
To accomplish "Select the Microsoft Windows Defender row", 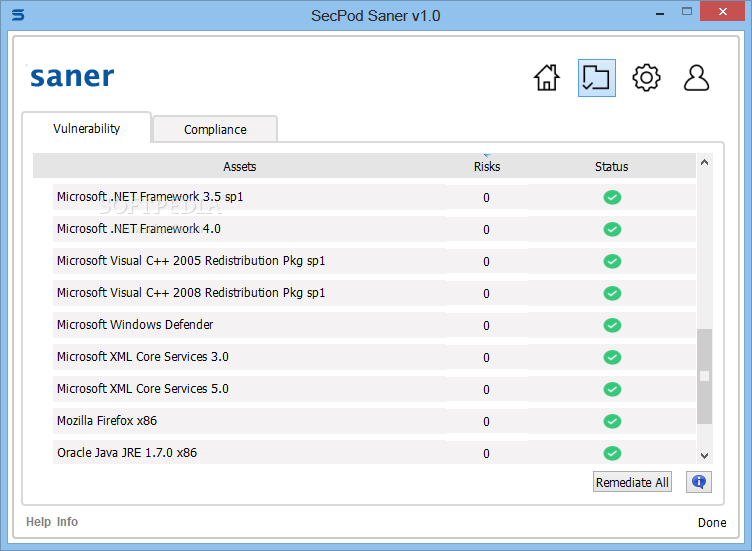I will tap(374, 325).
